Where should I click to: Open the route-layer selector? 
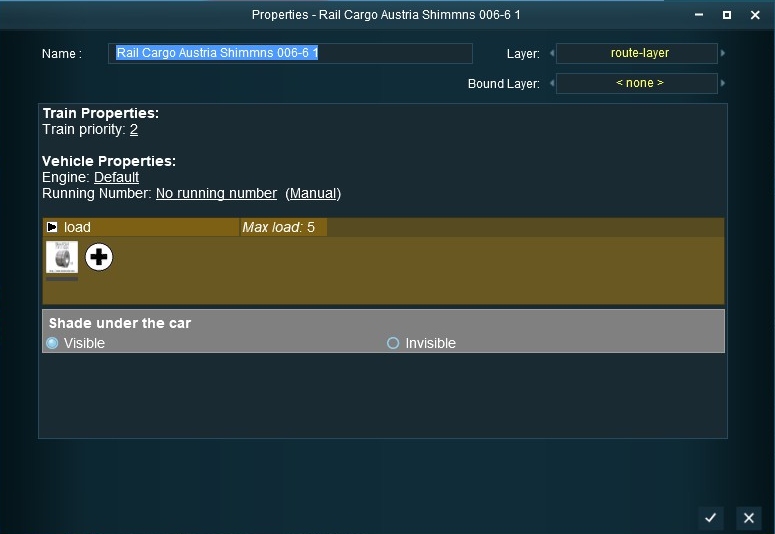point(637,53)
